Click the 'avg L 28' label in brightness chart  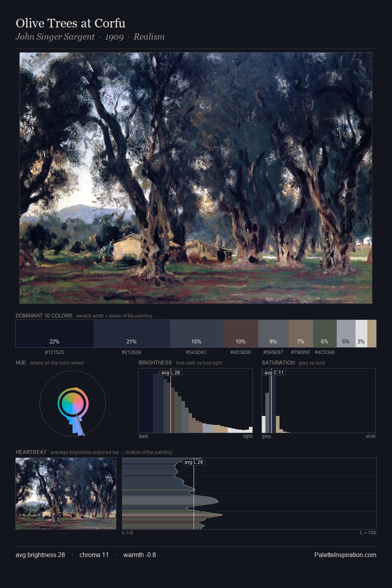[x=171, y=373]
